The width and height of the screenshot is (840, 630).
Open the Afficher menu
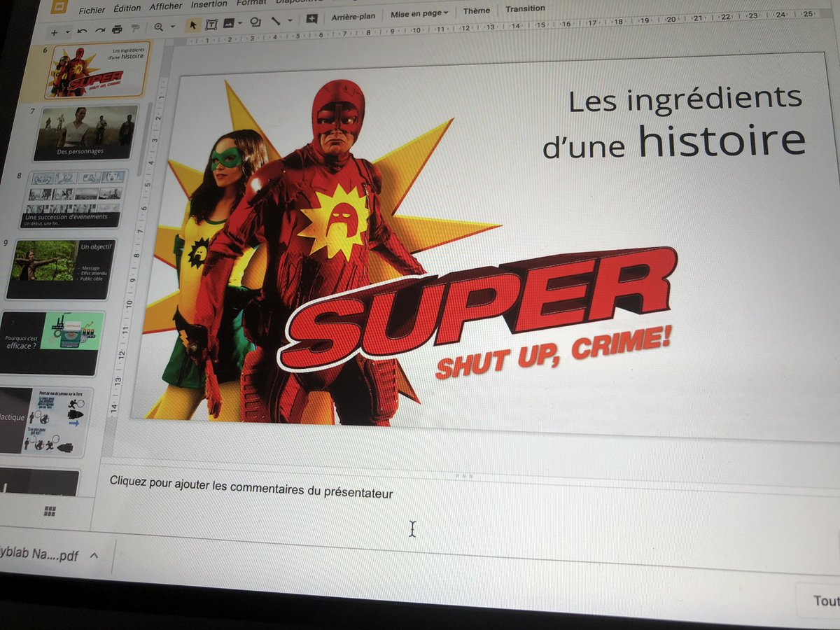click(x=166, y=7)
